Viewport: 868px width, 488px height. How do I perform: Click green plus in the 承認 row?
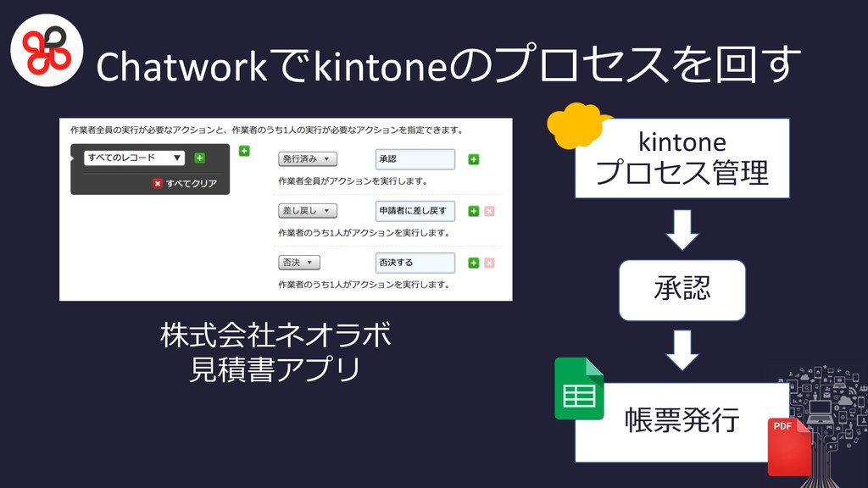coord(473,159)
